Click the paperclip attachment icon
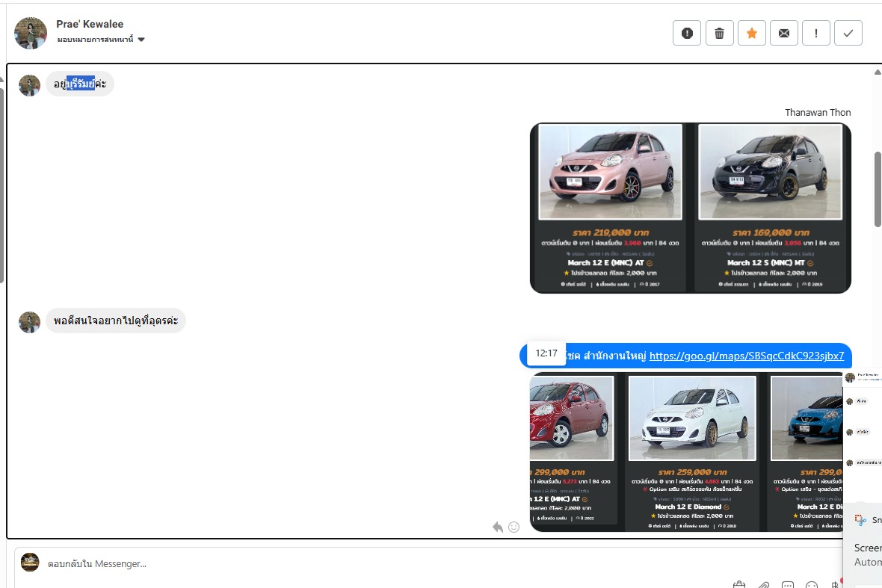Viewport: 882px width, 588px height. [x=764, y=585]
